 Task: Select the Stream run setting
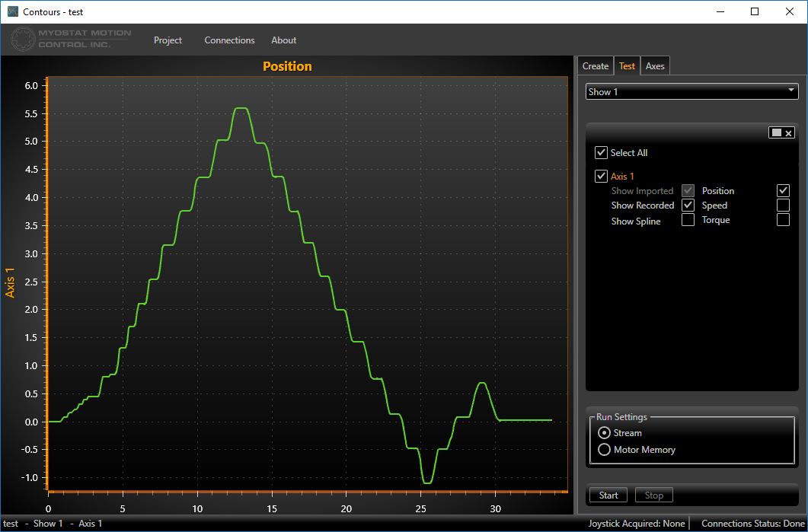pos(605,433)
